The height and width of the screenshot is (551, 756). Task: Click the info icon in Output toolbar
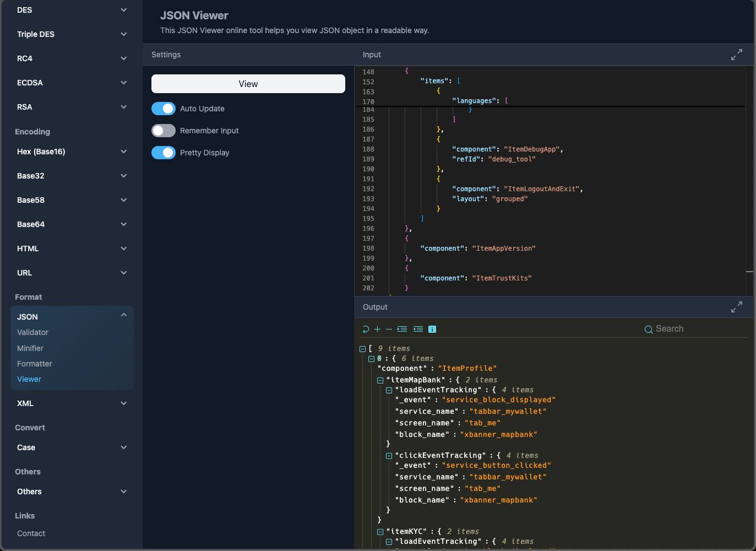coord(432,329)
